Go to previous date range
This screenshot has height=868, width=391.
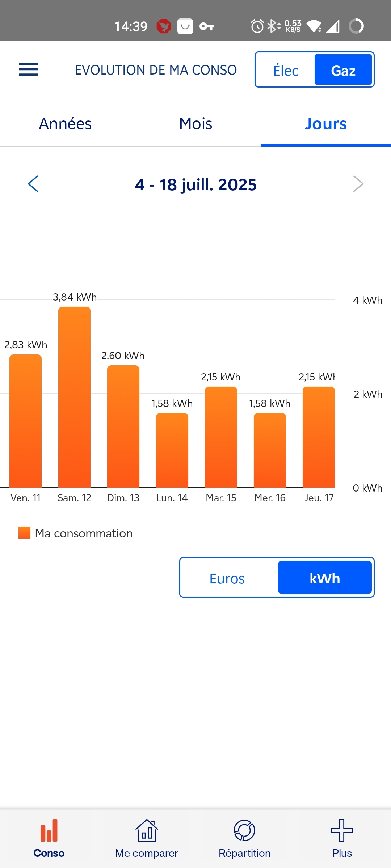click(x=33, y=184)
